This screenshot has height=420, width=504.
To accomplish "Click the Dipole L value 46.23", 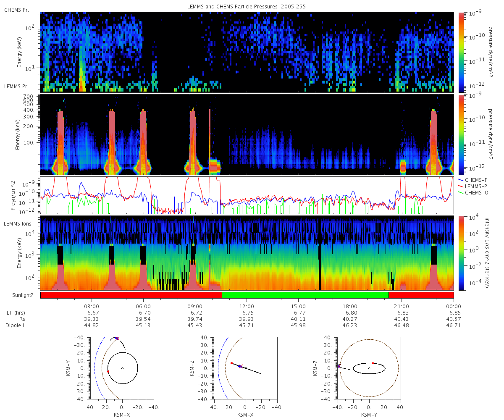I will click(350, 325).
